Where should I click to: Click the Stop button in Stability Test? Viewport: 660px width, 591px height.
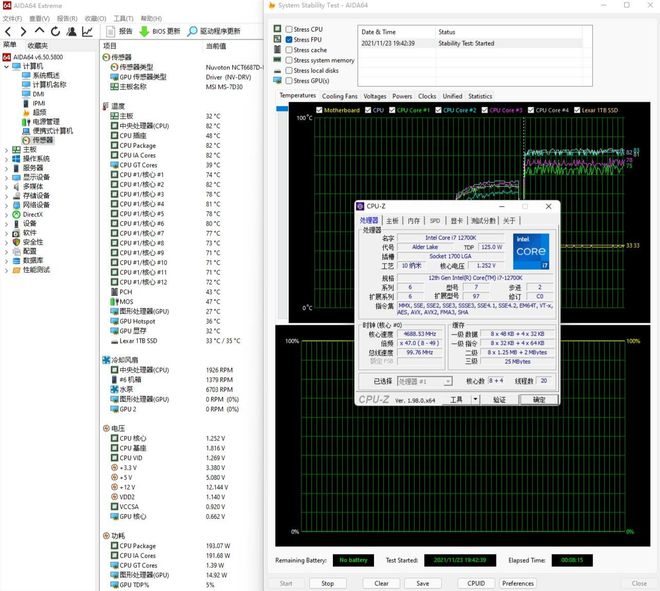pyautogui.click(x=327, y=583)
